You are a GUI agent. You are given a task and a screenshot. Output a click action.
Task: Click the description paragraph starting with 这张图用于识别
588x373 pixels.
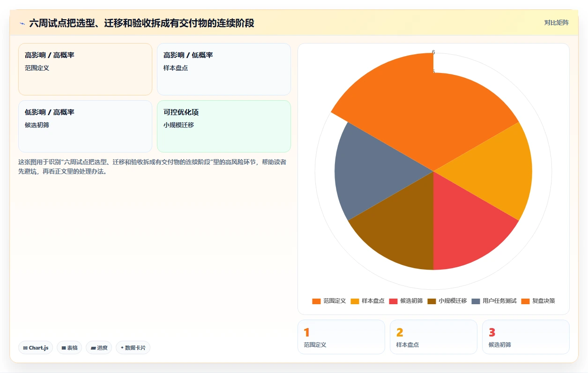(153, 167)
